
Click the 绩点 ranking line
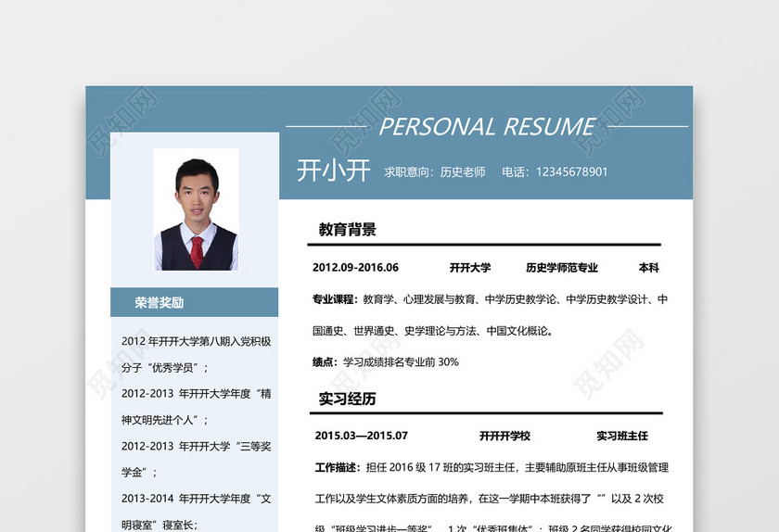pos(386,362)
